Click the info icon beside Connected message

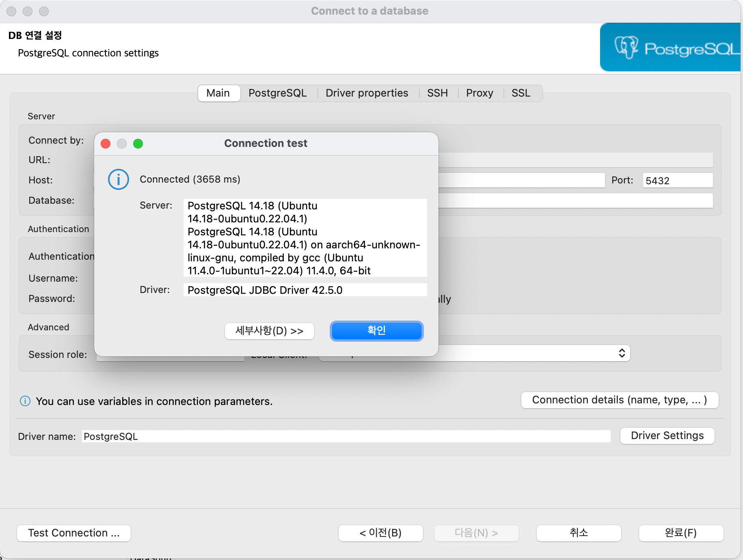pos(119,179)
